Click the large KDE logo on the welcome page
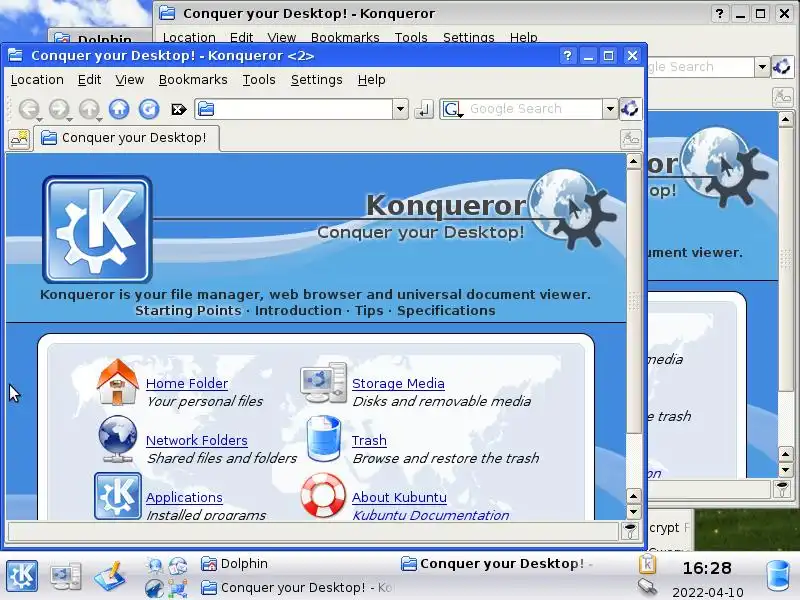The height and width of the screenshot is (600, 800). (x=97, y=229)
